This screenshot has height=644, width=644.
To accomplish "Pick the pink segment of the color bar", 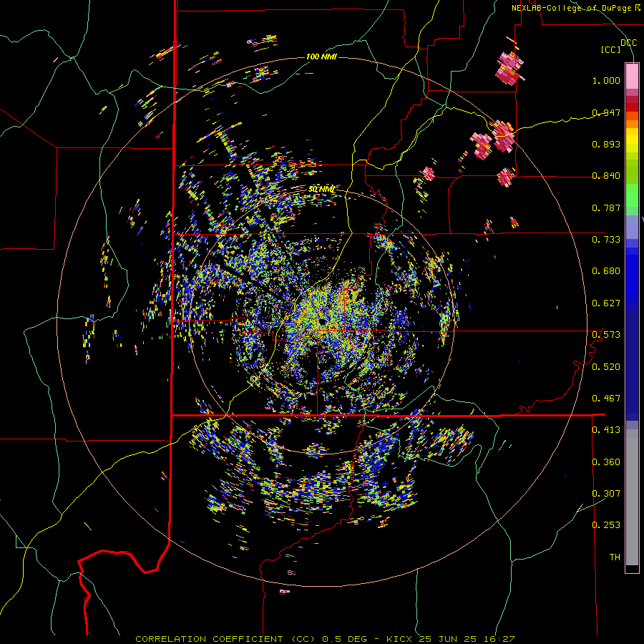I will 632,76.
